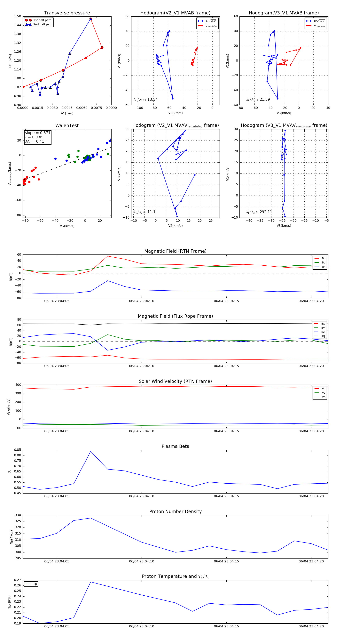The width and height of the screenshot is (351, 644).
Task: Click '2nd half path' legend entry
Action: 38,25
